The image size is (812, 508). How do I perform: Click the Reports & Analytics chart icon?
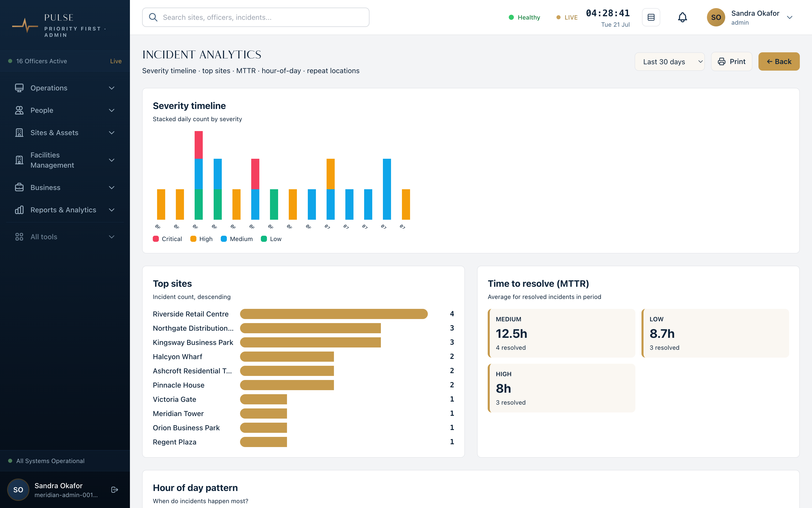[x=19, y=210]
